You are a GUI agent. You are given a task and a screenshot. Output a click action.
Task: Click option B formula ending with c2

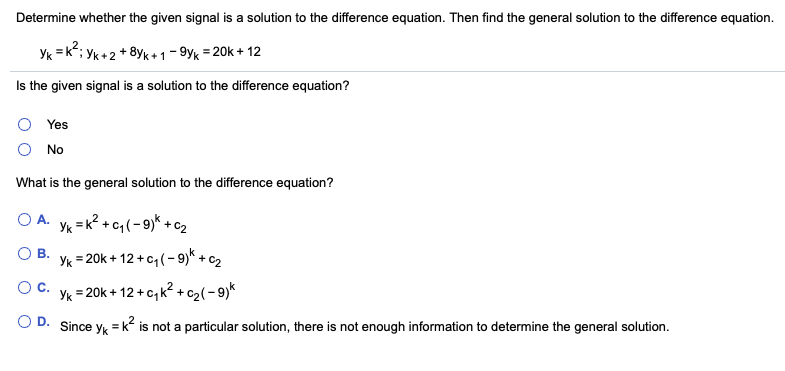pyautogui.click(x=141, y=259)
